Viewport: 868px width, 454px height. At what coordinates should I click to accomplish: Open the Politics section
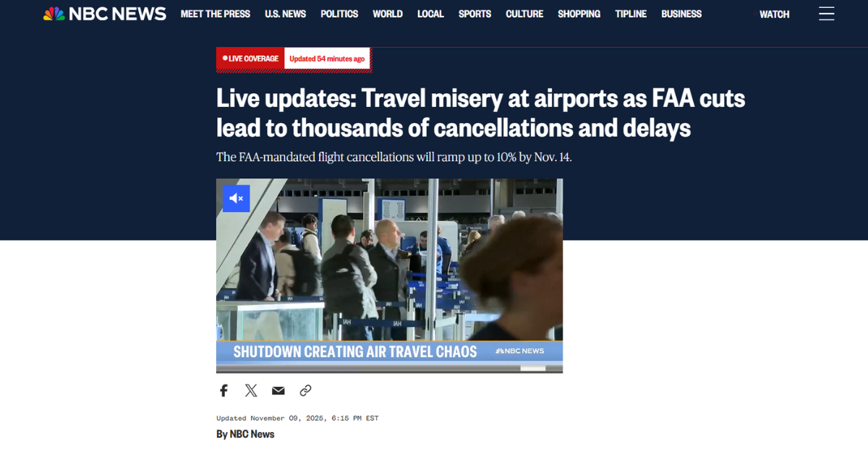pos(339,14)
